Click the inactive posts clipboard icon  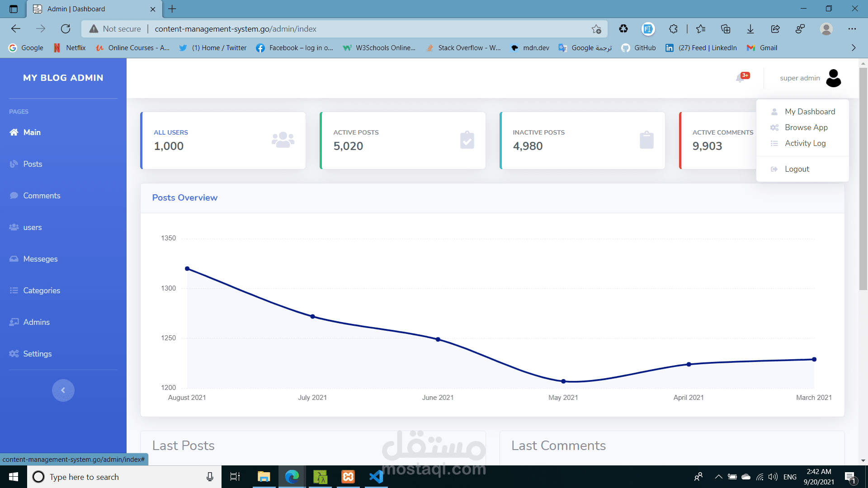pos(646,140)
